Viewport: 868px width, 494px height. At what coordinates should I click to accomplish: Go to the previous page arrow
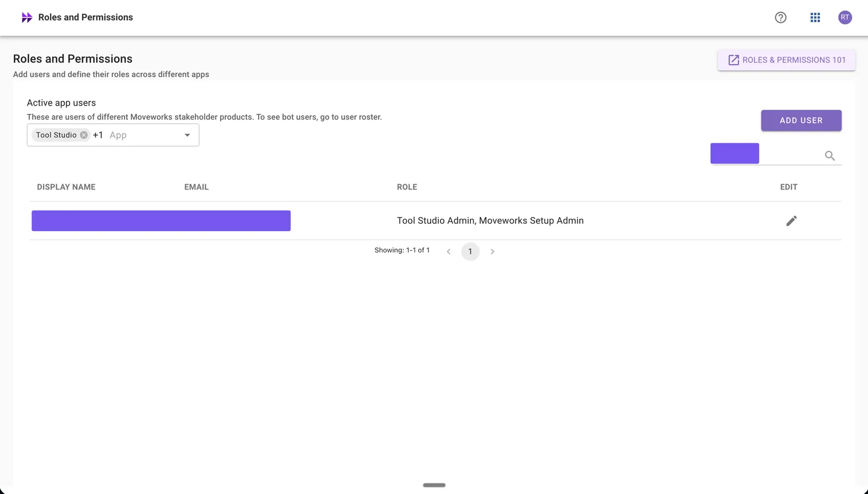(449, 251)
